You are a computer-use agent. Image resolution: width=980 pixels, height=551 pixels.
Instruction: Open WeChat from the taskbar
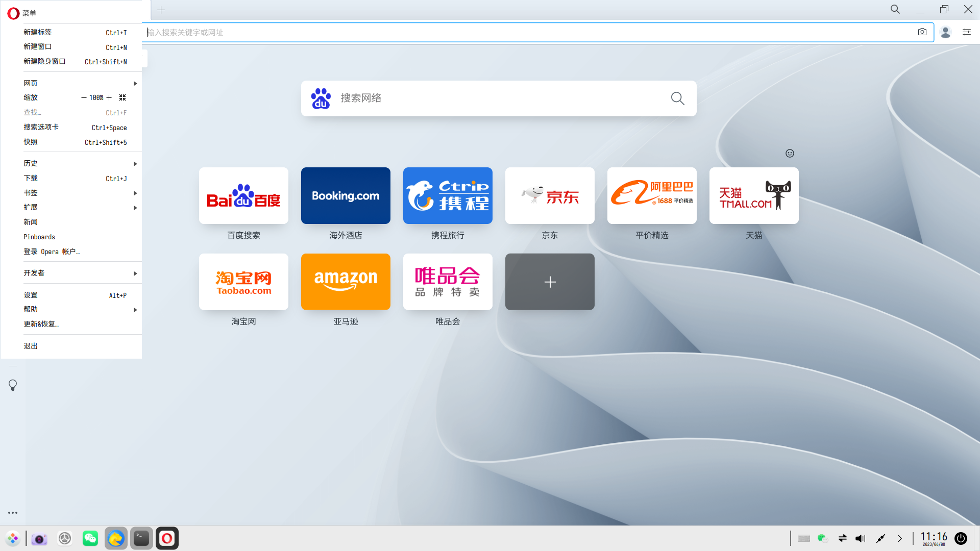pyautogui.click(x=90, y=538)
